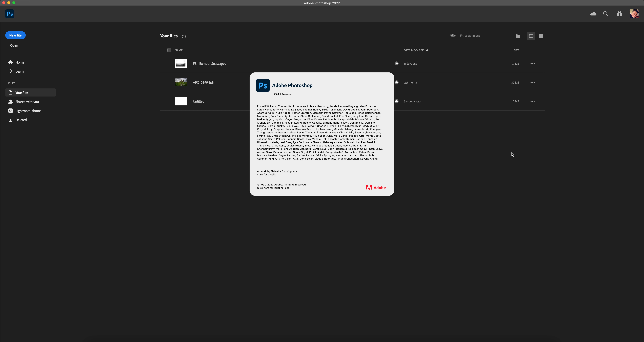Click the create new folder icon
This screenshot has width=644, height=342.
click(518, 36)
